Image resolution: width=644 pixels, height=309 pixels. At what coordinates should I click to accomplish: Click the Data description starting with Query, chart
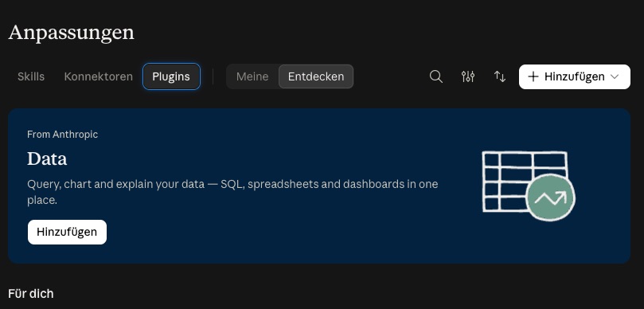[x=232, y=192]
